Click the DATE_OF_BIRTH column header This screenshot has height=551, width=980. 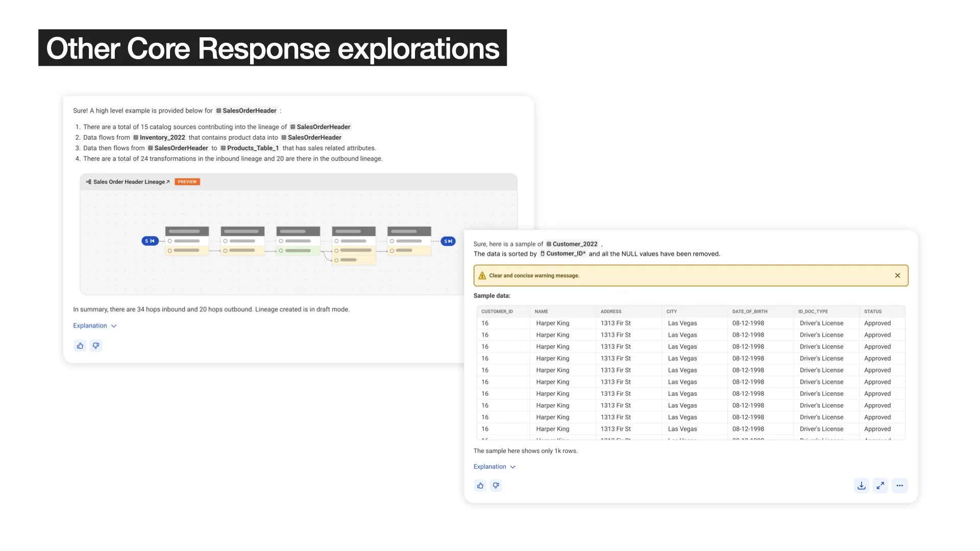[749, 311]
